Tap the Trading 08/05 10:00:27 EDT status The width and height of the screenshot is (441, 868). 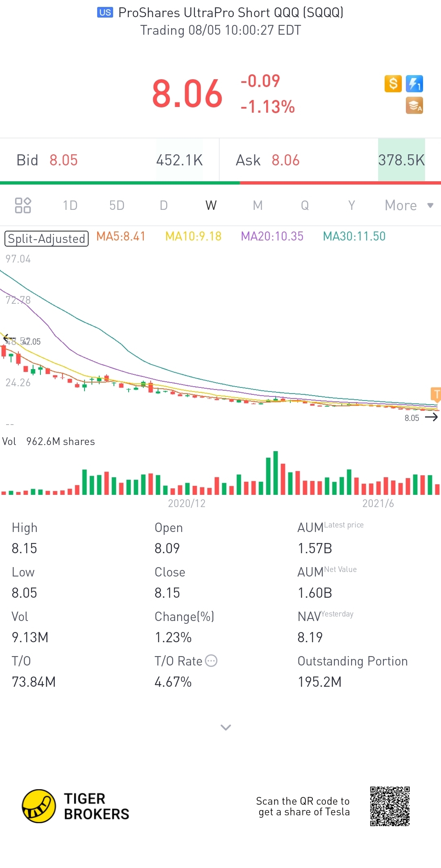tap(220, 30)
